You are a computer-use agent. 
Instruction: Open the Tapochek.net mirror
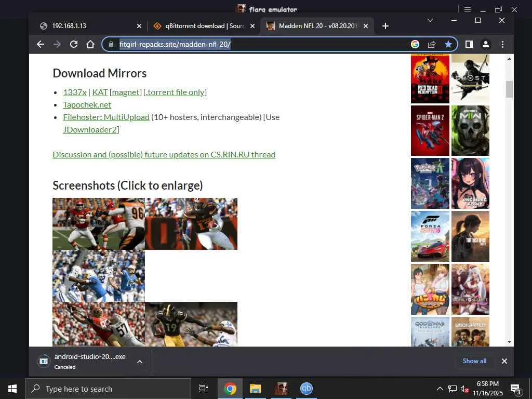87,105
